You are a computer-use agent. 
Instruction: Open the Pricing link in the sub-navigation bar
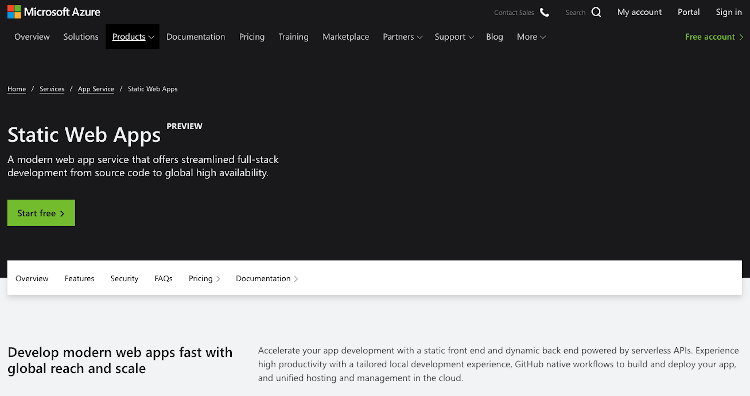coord(204,278)
